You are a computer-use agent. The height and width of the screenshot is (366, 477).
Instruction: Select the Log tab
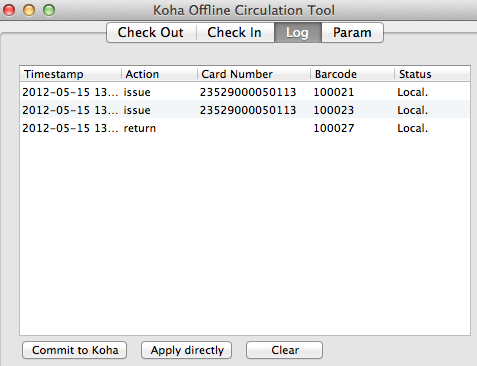tap(298, 32)
